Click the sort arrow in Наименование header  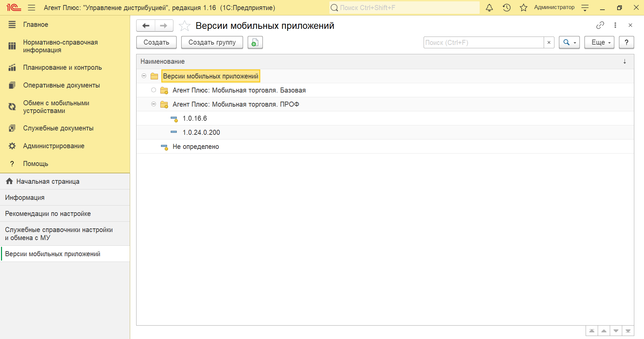click(x=625, y=61)
